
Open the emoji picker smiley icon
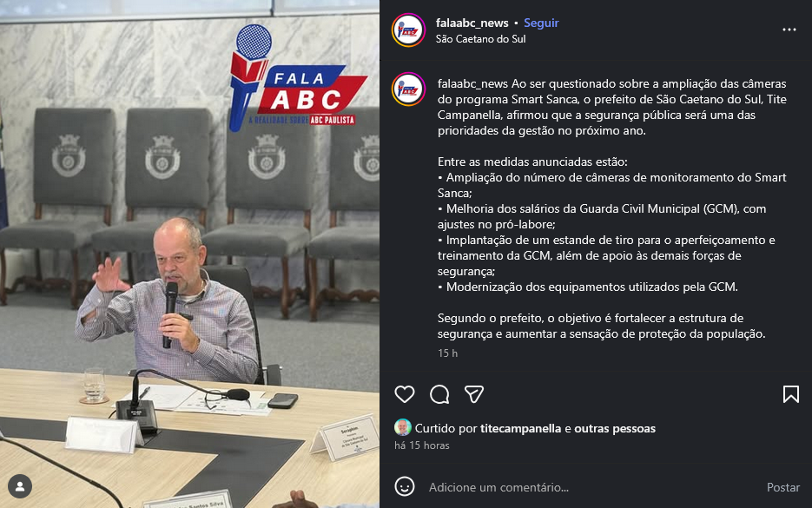click(x=405, y=487)
